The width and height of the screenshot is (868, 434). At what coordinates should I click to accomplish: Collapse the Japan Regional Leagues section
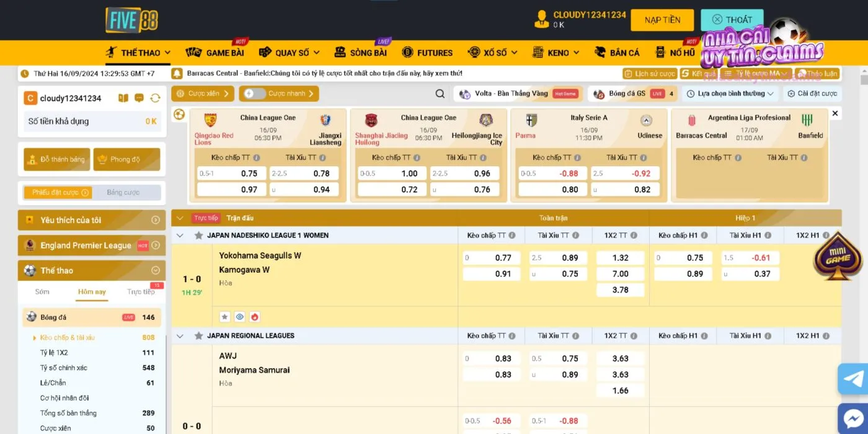pyautogui.click(x=180, y=336)
